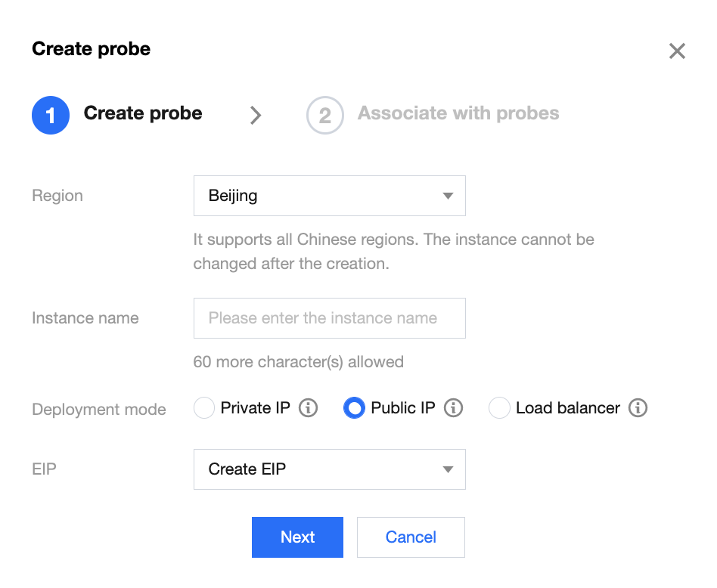Viewport: 717px width, 588px height.
Task: Focus the Instance name input field
Action: coord(329,318)
